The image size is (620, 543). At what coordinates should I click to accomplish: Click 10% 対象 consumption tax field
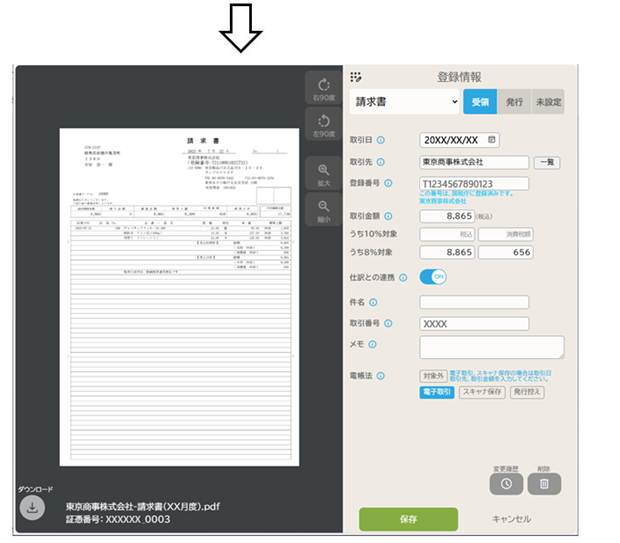tap(506, 234)
